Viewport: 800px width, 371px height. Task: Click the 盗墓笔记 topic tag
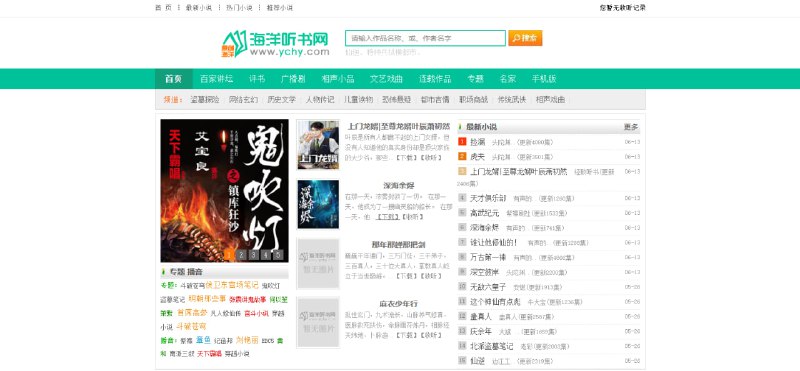(x=172, y=300)
